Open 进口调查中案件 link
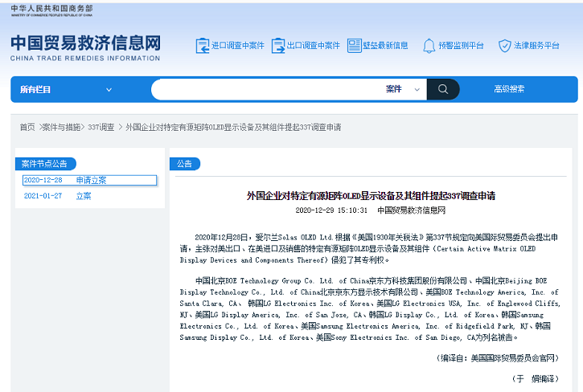Screen dimensions: 583x392 [238, 46]
